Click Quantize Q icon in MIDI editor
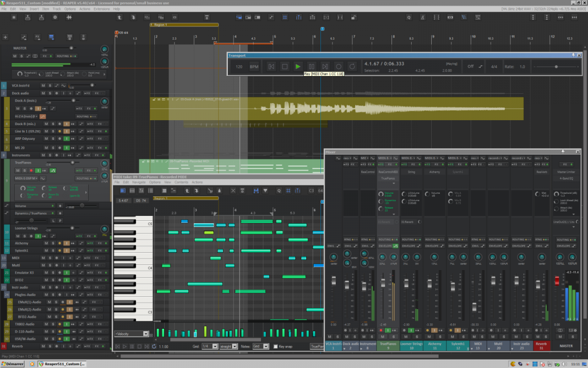Viewport: 588px width, 368px height. (x=279, y=190)
